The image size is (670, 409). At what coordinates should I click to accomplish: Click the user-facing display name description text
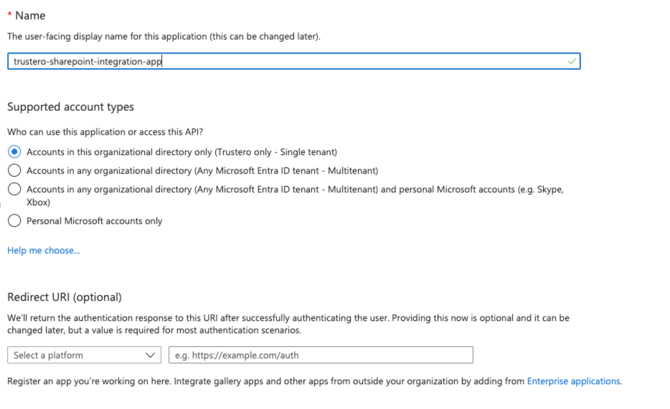pos(163,36)
